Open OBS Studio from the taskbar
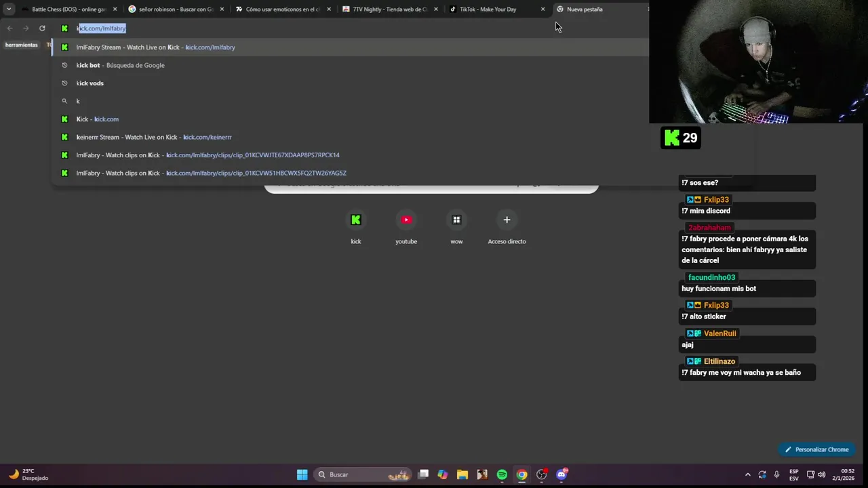Screen dimensions: 868x488 541,474
